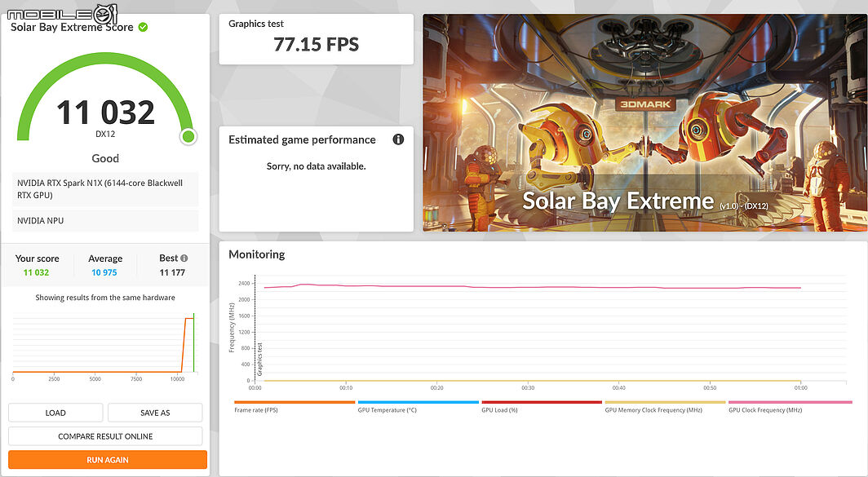Click 'Showing results from the same hardware' text

pos(105,298)
